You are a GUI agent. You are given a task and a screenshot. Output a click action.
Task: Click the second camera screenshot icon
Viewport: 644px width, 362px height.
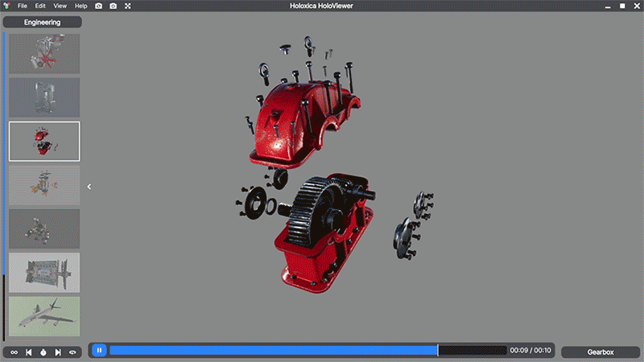pyautogui.click(x=114, y=6)
